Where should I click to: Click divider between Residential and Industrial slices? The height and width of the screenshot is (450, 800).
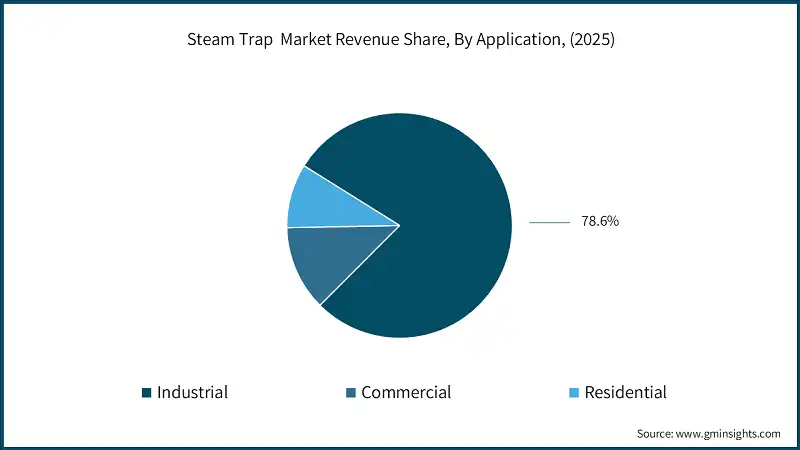point(352,195)
